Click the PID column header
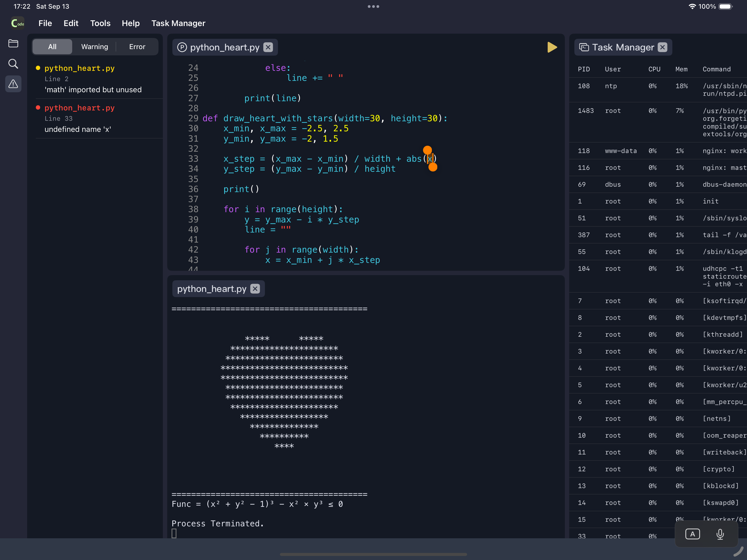747x560 pixels. 584,69
